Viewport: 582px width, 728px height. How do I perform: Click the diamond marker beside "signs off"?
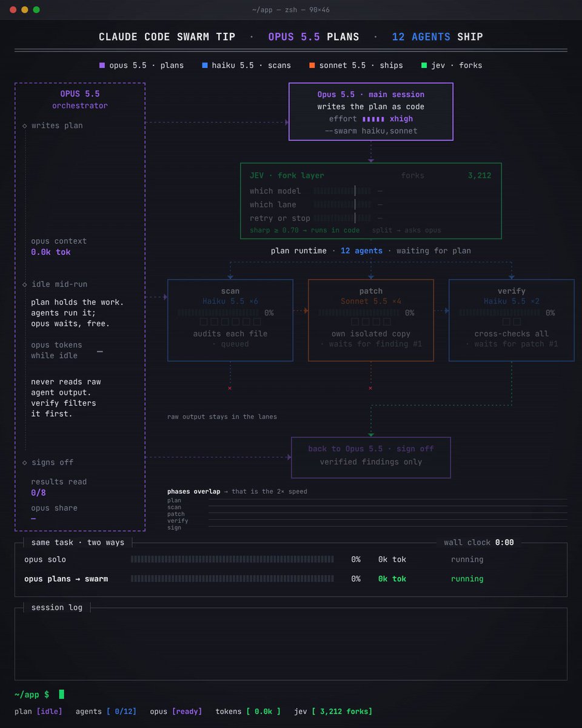[x=24, y=462]
